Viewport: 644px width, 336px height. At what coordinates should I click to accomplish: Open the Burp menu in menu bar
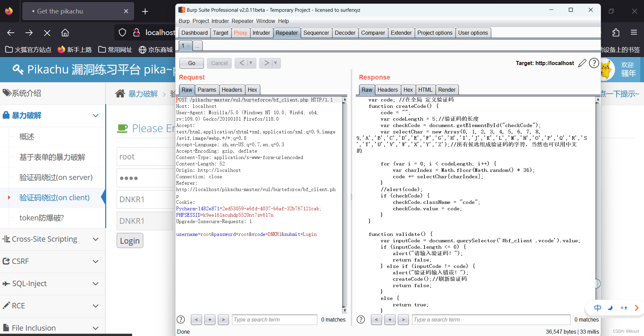(x=184, y=21)
